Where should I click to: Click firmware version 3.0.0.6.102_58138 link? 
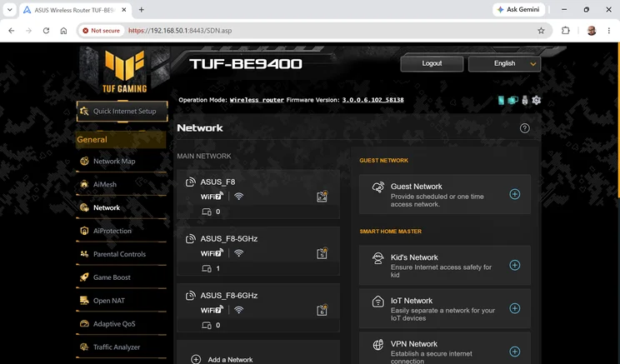pyautogui.click(x=372, y=100)
